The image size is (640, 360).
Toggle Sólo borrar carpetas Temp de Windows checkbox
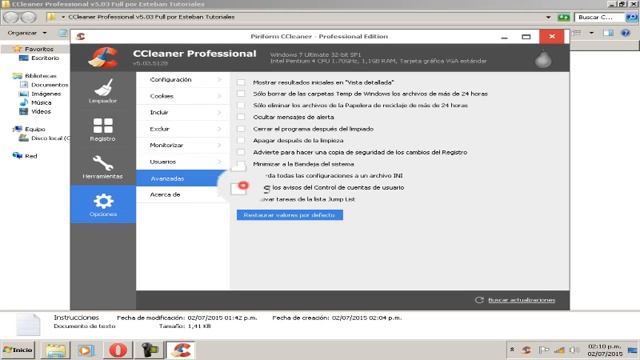pyautogui.click(x=241, y=93)
